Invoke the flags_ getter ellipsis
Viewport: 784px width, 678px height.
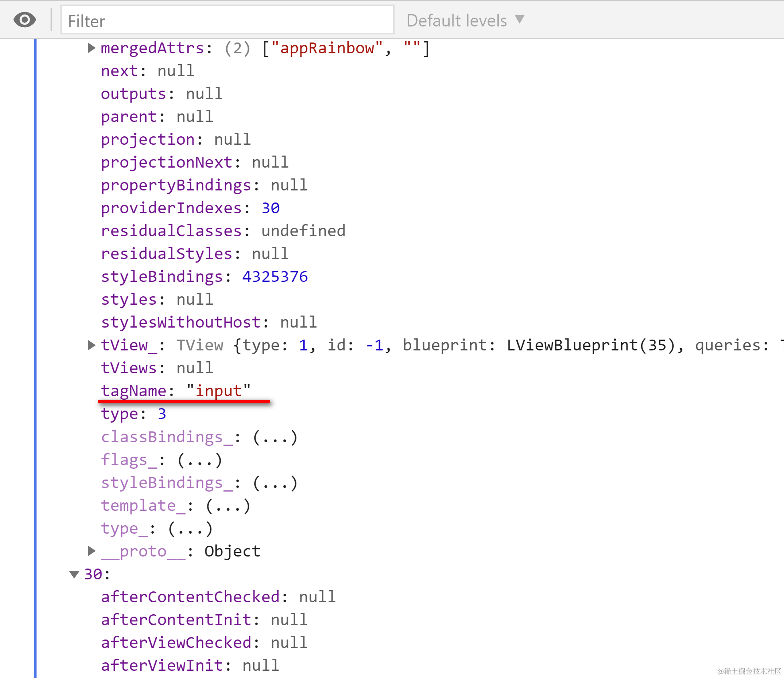(x=200, y=460)
